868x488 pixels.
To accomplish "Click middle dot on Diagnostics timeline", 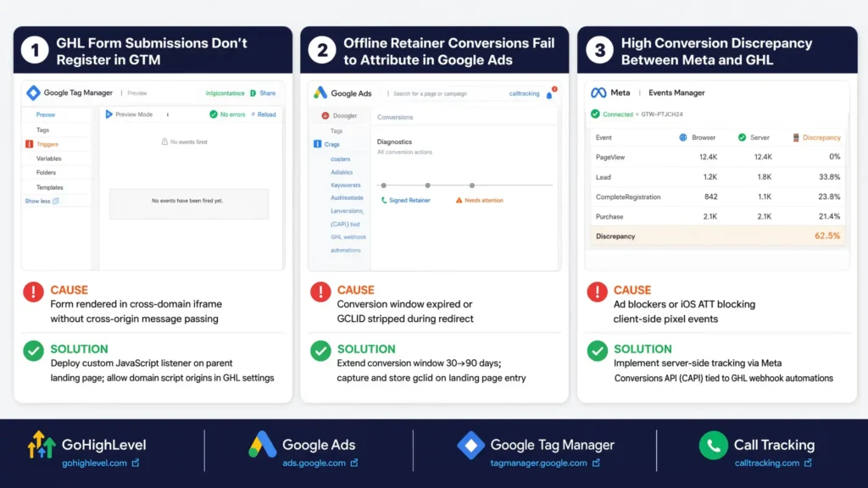I will [x=427, y=186].
